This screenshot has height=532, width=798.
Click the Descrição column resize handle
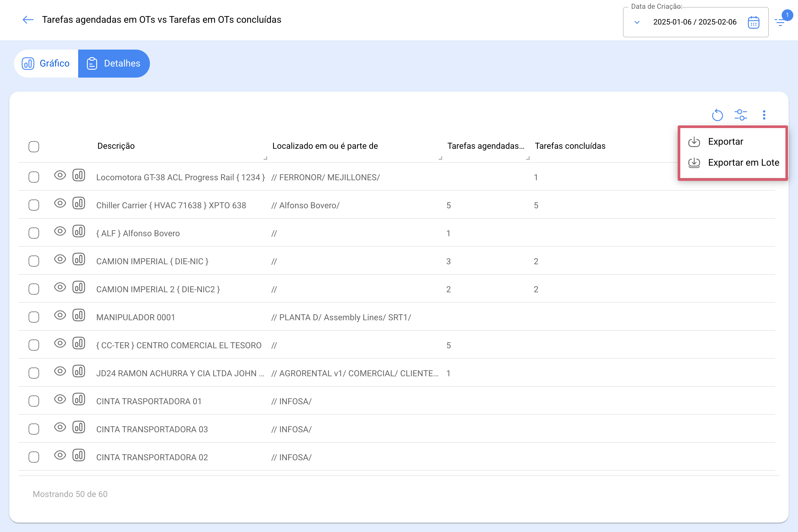(x=266, y=158)
